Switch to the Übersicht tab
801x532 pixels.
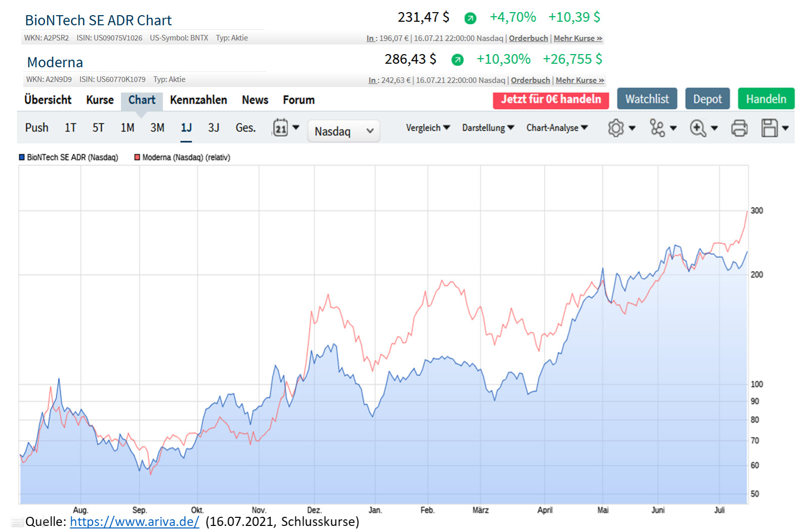[48, 100]
